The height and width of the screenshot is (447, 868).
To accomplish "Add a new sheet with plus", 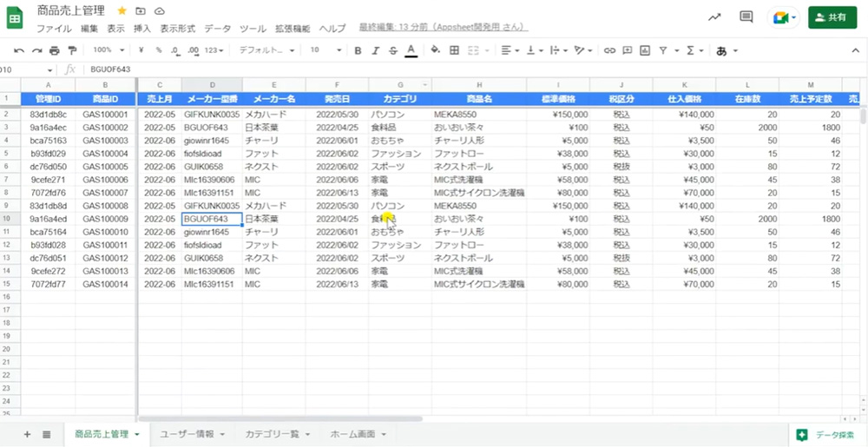I will pos(27,435).
